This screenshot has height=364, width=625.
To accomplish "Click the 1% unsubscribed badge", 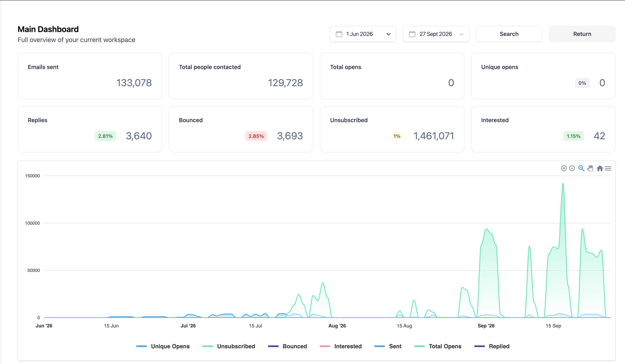I will pos(397,136).
